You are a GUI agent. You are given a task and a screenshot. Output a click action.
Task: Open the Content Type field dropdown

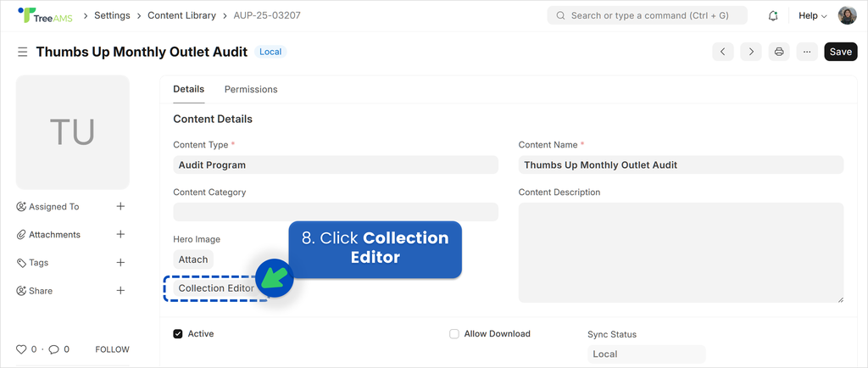pos(336,164)
